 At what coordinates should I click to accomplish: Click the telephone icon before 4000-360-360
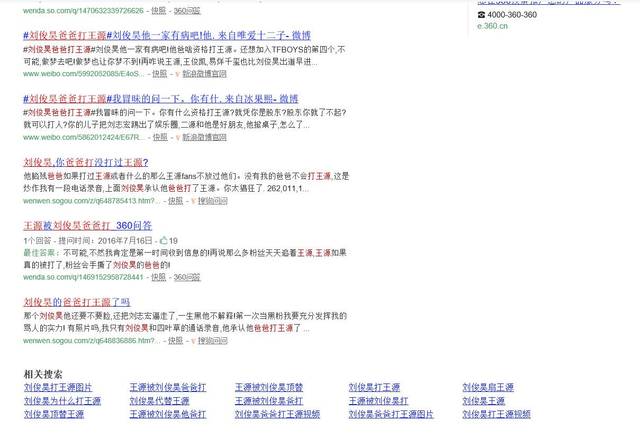[481, 15]
